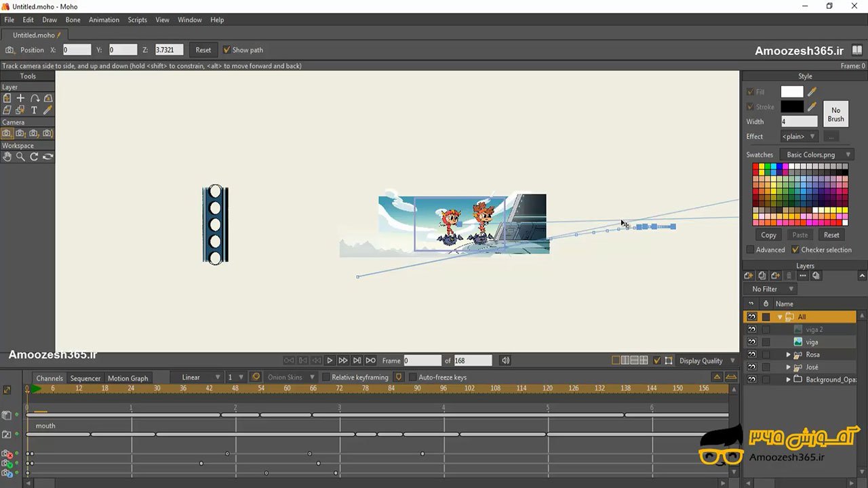Toggle the Checker selection checkbox
Screen dimensions: 868x488
[795, 249]
